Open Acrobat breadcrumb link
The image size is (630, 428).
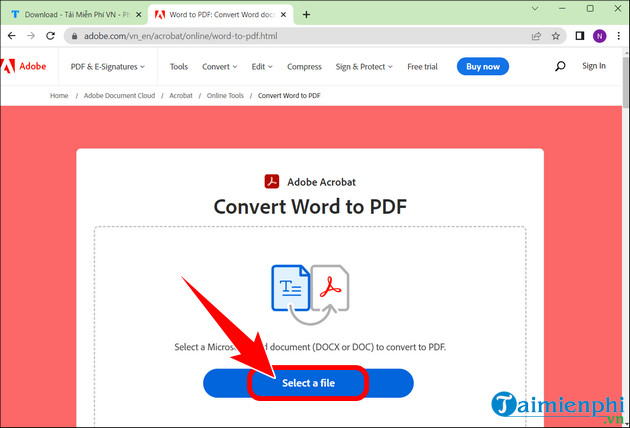(x=181, y=96)
